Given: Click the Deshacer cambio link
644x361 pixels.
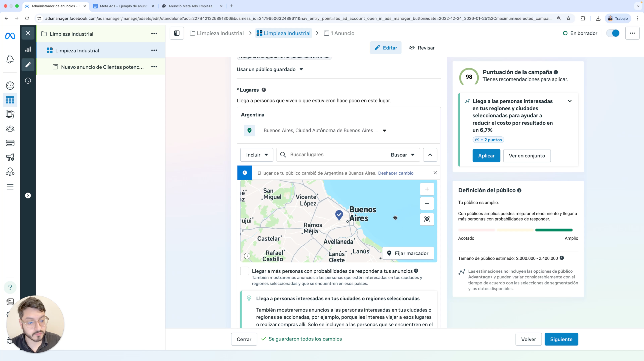Looking at the screenshot, I should point(396,173).
